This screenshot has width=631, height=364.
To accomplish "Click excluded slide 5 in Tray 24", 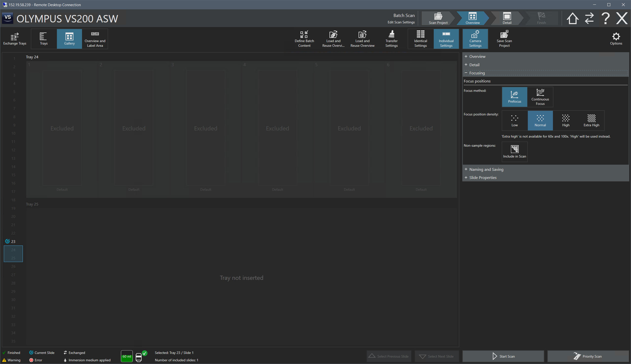I will point(349,128).
